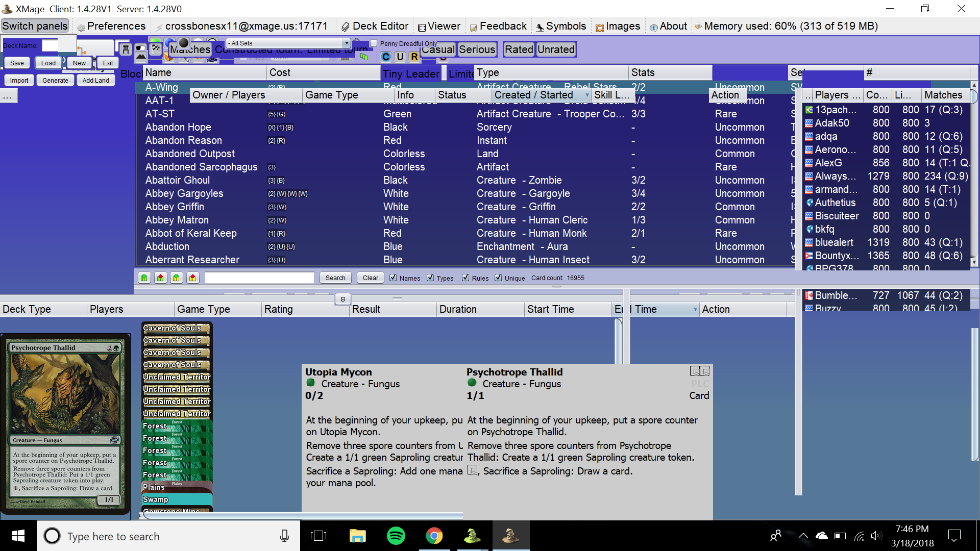Click Add Land button

tap(96, 80)
